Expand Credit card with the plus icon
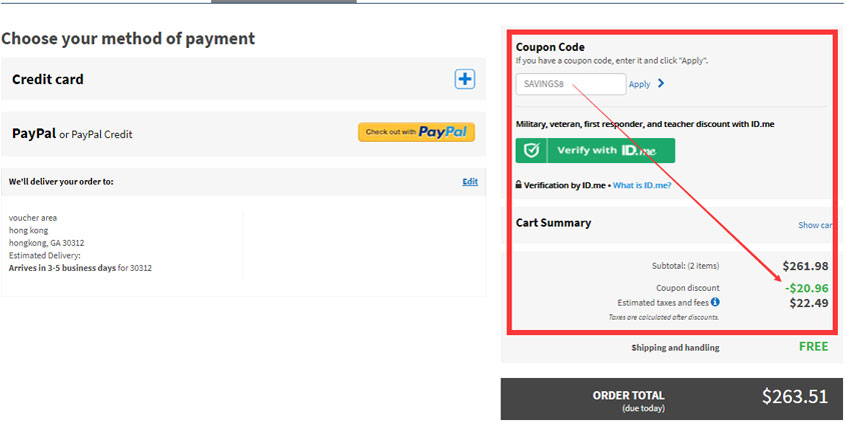 pos(465,79)
